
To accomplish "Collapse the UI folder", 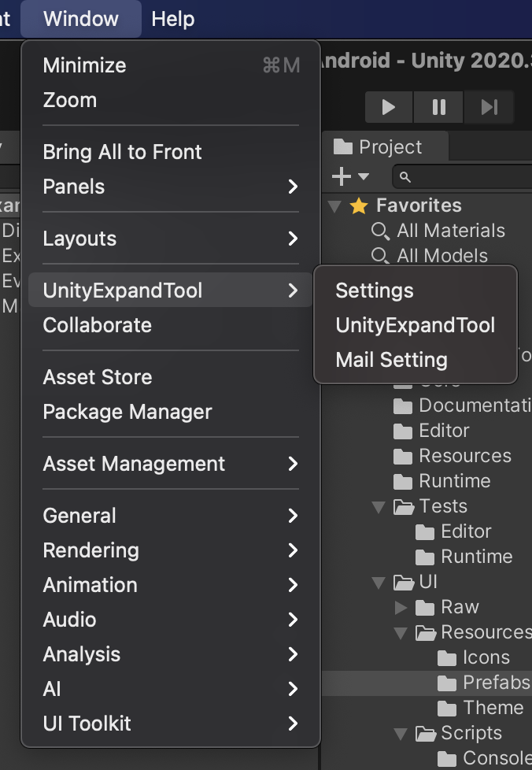I will (x=379, y=583).
